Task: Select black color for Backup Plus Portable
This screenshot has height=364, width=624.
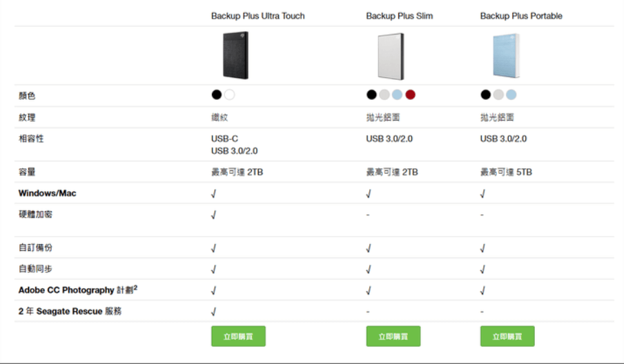Action: pyautogui.click(x=486, y=95)
